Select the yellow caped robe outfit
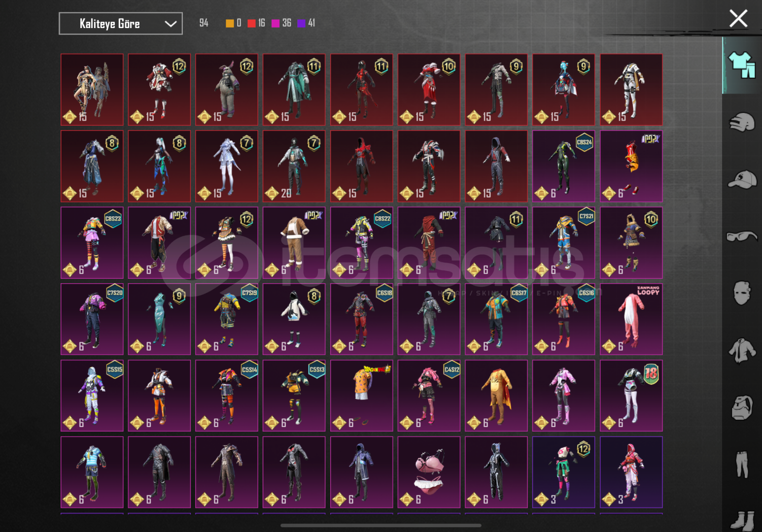Screen dimensions: 762x532 496,396
